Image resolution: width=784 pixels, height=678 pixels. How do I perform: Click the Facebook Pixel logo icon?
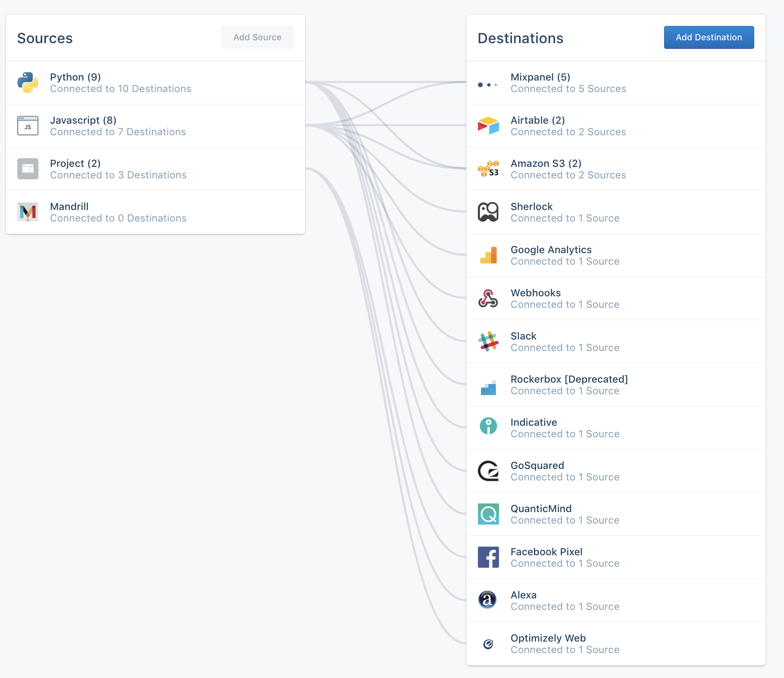click(x=488, y=557)
